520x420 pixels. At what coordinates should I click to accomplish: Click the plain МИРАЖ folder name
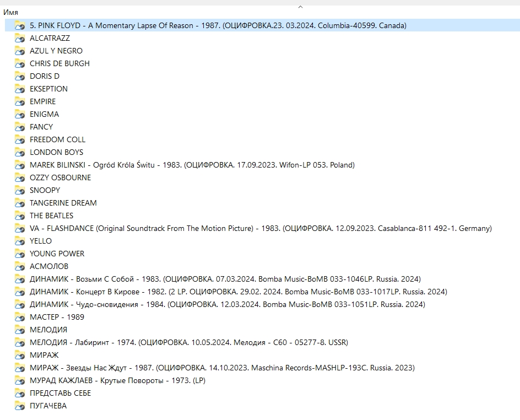pos(44,355)
